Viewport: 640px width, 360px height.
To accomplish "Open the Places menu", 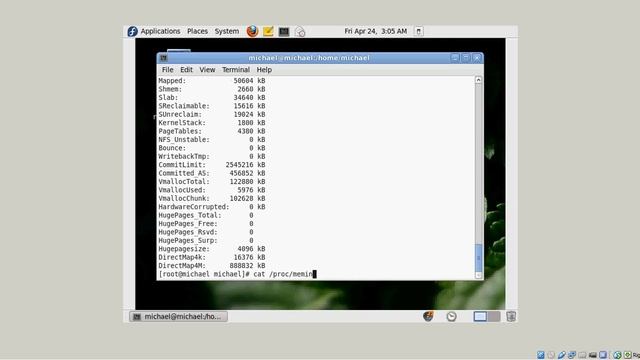I will (x=197, y=31).
